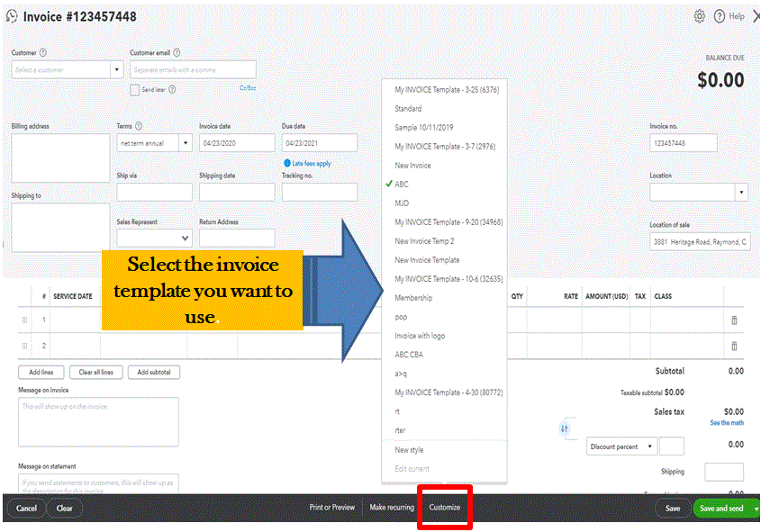The image size is (761, 532).
Task: Click Make recurring
Action: click(x=392, y=508)
